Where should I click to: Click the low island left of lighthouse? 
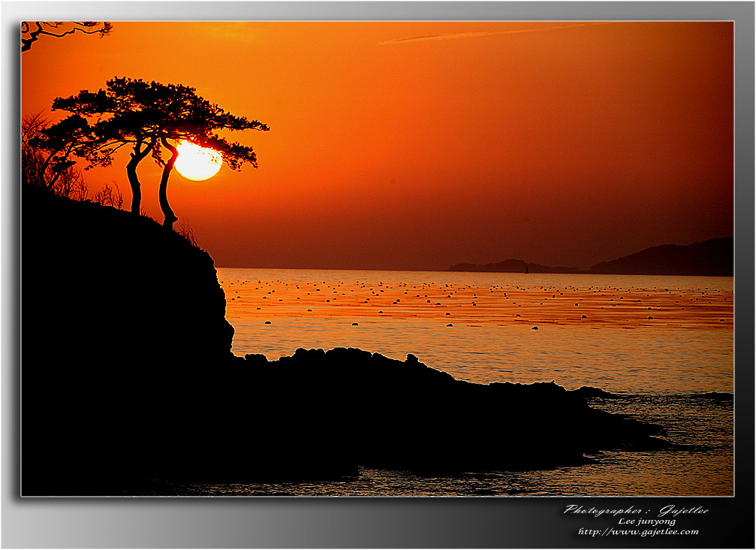coord(495,266)
